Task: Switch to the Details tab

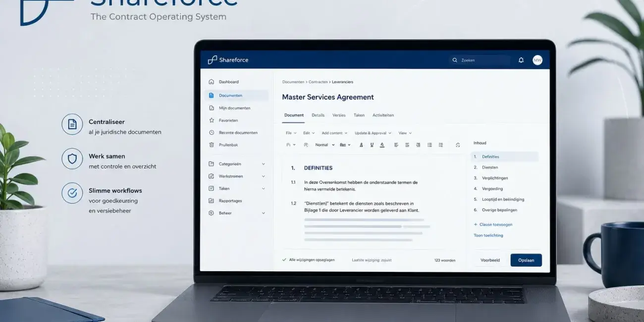Action: [x=318, y=115]
